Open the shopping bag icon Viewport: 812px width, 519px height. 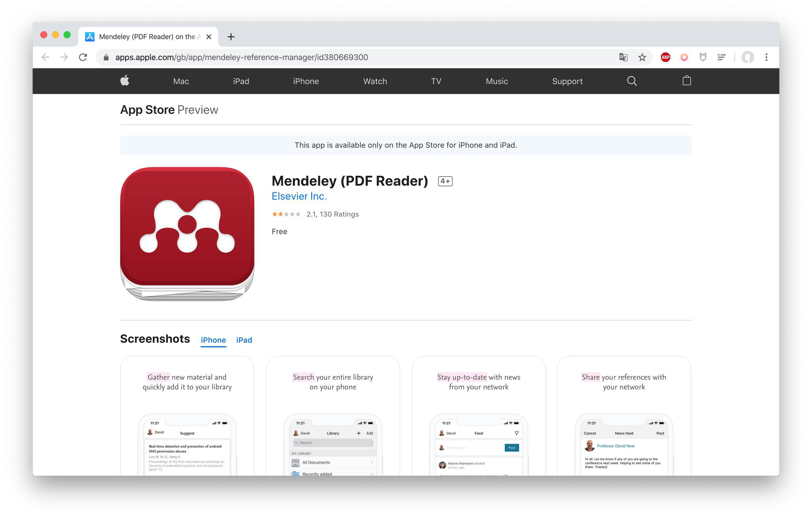687,81
